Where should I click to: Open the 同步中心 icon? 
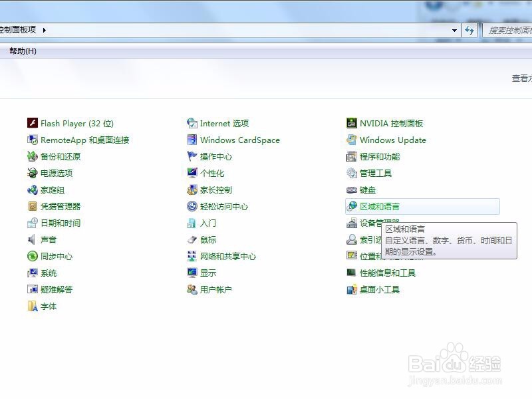[x=32, y=256]
